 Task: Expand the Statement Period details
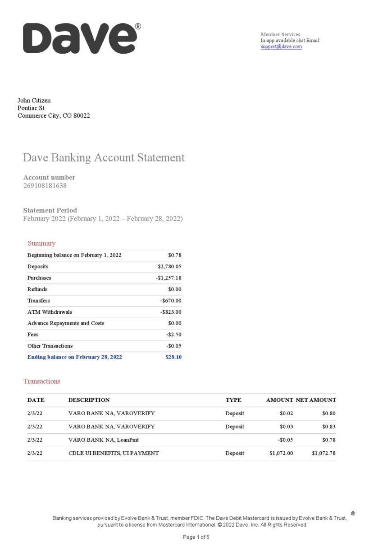[x=50, y=210]
